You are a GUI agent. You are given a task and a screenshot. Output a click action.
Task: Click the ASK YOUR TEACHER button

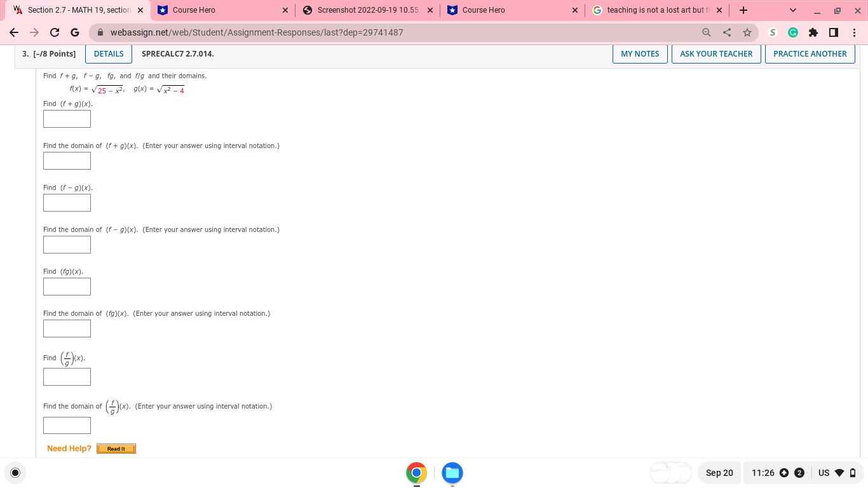pyautogui.click(x=716, y=53)
